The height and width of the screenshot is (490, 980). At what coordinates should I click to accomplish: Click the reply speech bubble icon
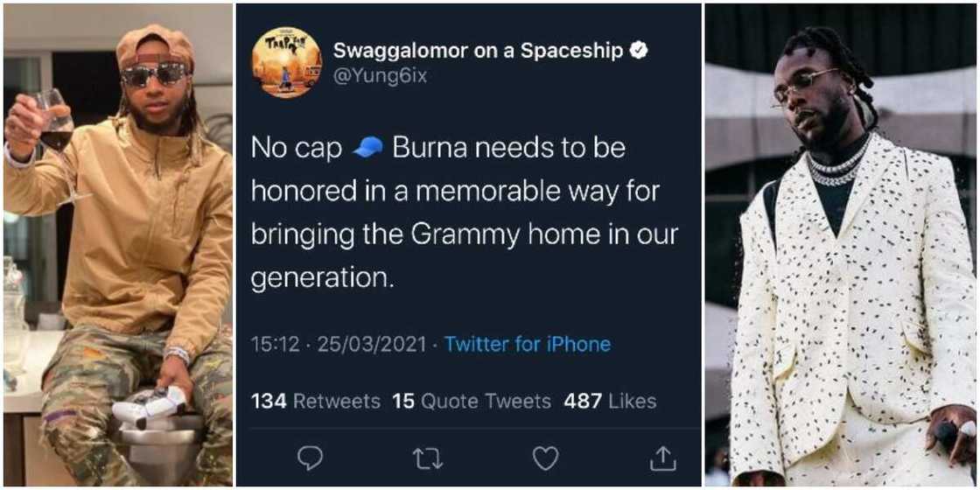(311, 457)
